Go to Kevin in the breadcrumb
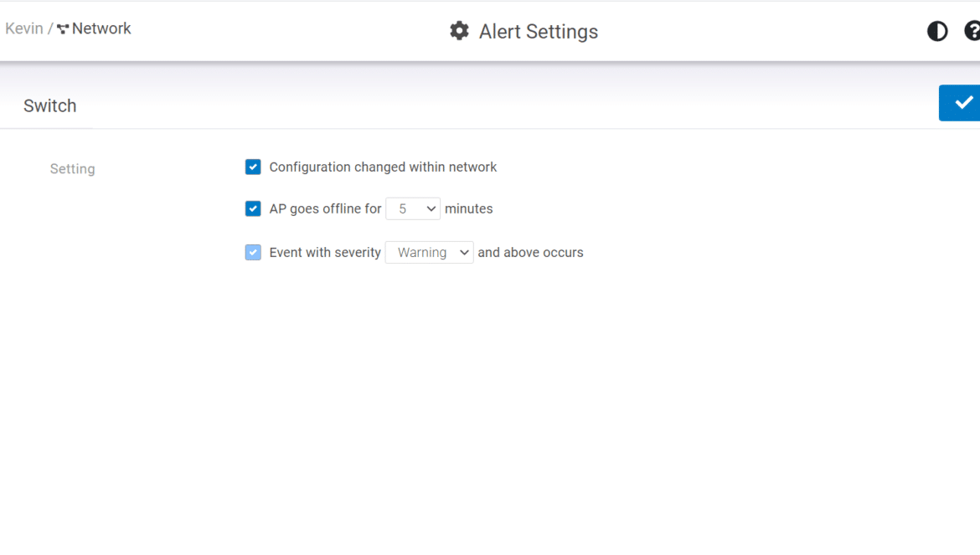 (x=23, y=28)
